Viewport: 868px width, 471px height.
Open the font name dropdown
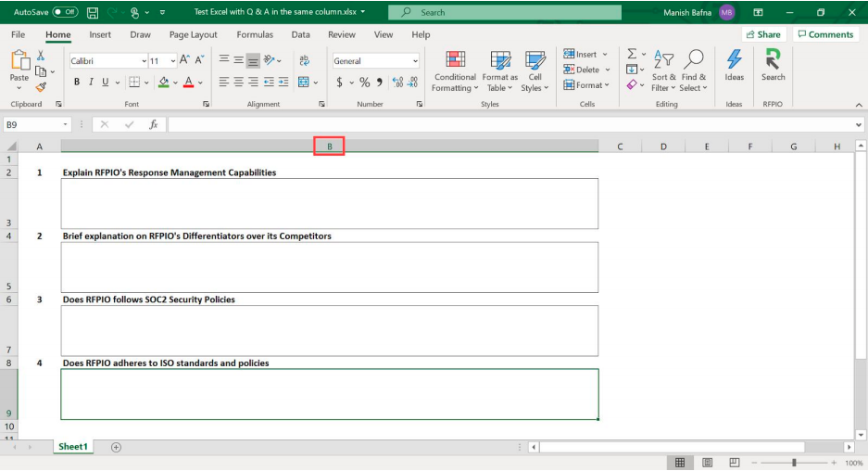pos(144,61)
